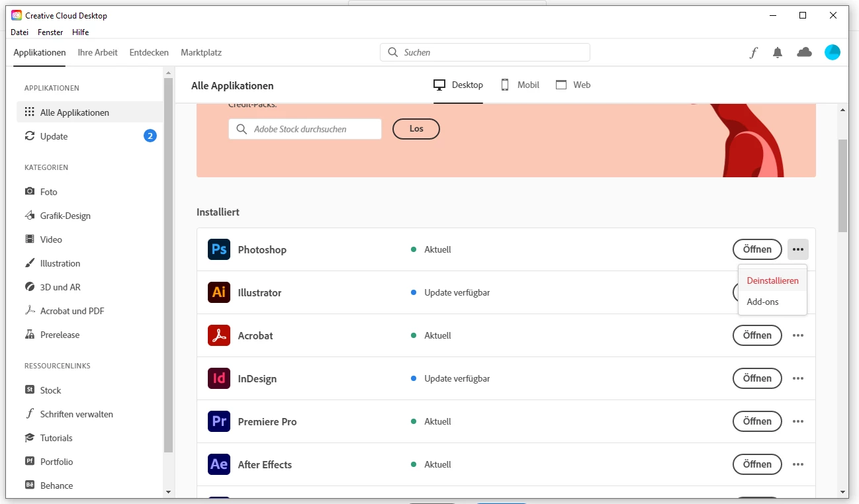Click the sidebar vertical scrollbar thumb
The height and width of the screenshot is (504, 859).
tap(168, 265)
